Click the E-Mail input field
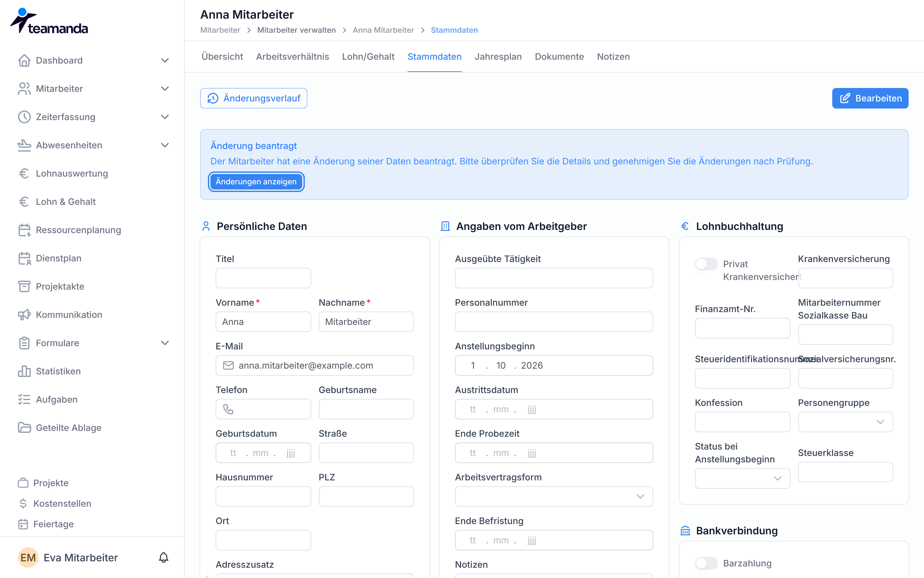 (x=314, y=365)
